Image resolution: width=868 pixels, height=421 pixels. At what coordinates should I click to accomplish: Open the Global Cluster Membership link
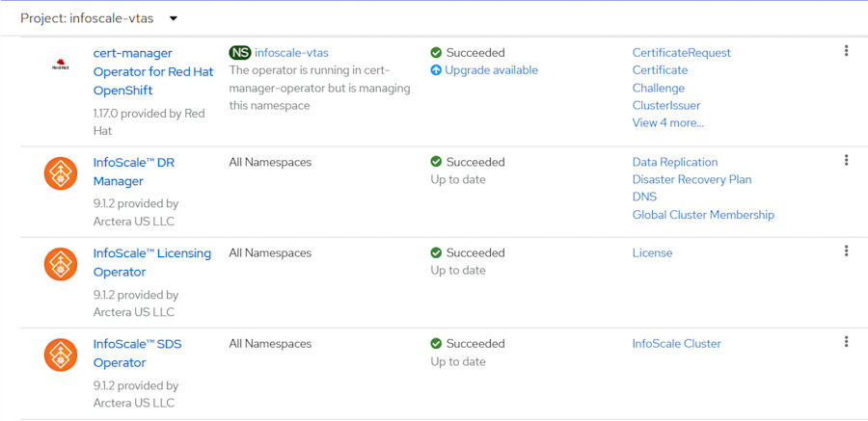point(703,215)
